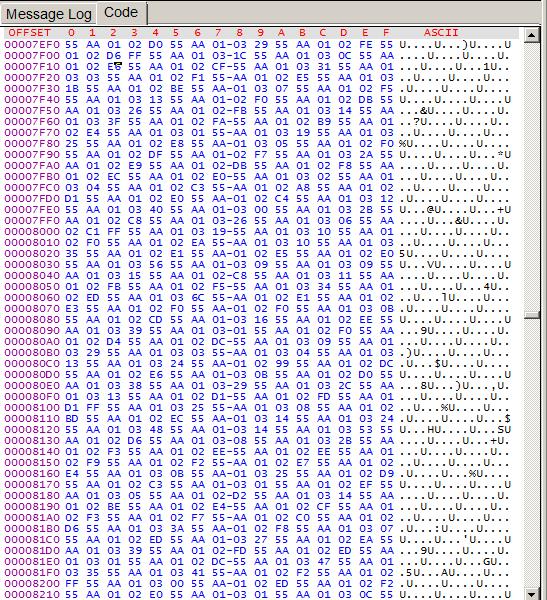Click the scrollbar down arrow button
The image size is (547, 600).
click(531, 593)
